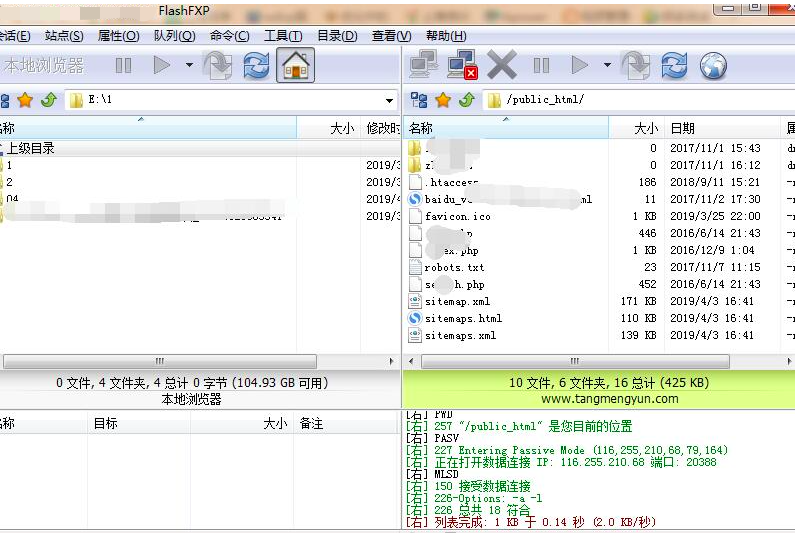This screenshot has width=800, height=533.
Task: Open the 属性(O) menu
Action: (118, 36)
